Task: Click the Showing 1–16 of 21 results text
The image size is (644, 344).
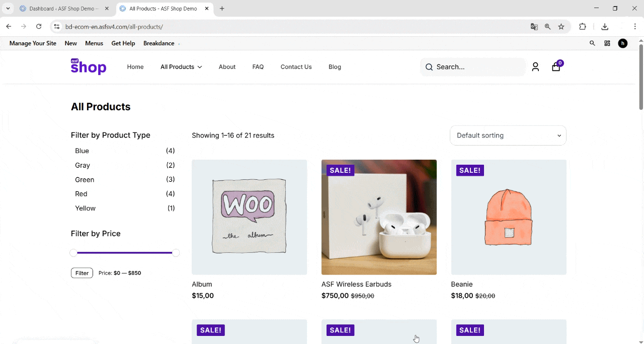Action: (x=233, y=135)
